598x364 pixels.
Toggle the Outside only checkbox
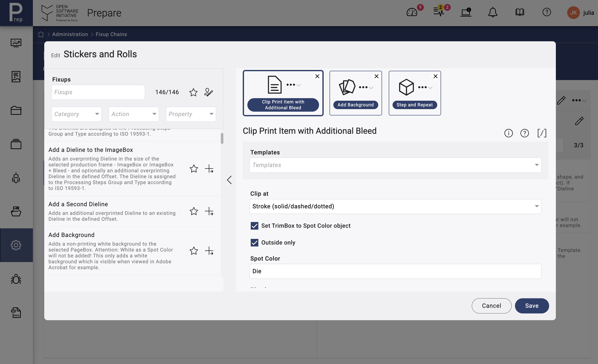tap(254, 242)
